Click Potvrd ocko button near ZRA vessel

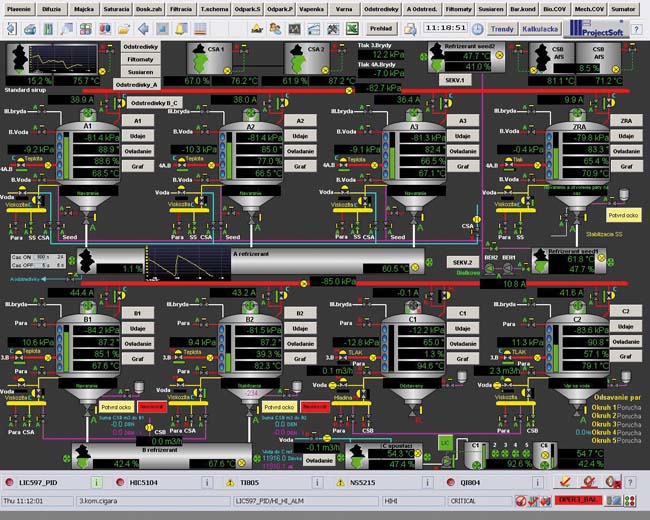(623, 215)
